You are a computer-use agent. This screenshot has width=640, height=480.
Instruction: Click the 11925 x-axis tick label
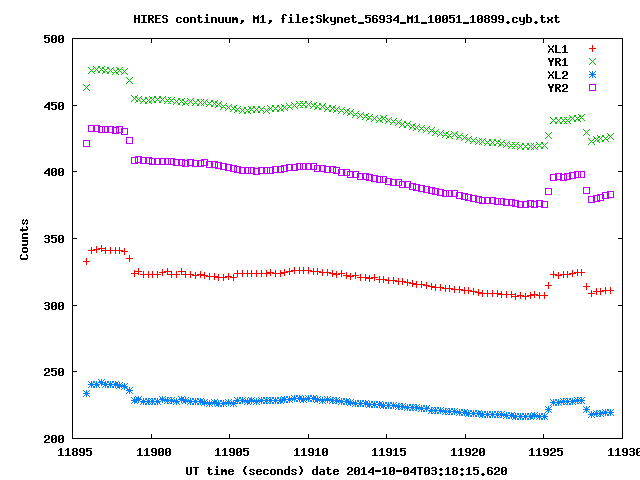546,452
